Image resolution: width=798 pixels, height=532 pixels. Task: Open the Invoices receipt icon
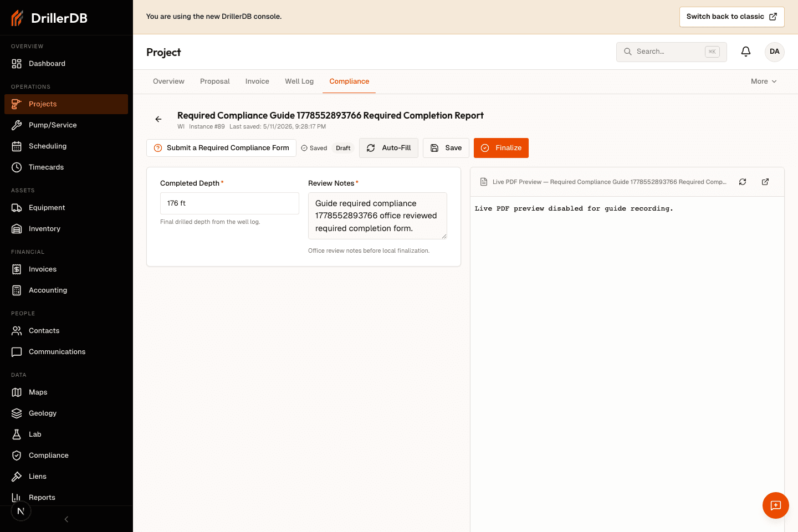17,269
